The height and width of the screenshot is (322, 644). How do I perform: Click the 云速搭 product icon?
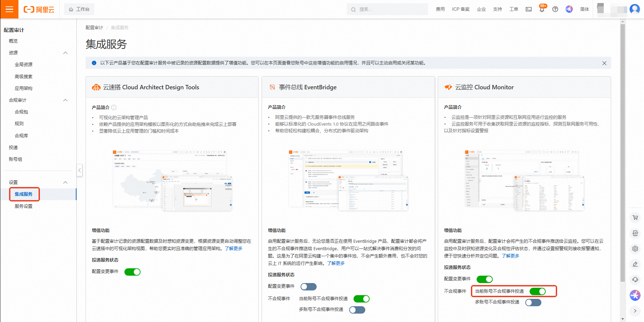tap(96, 87)
